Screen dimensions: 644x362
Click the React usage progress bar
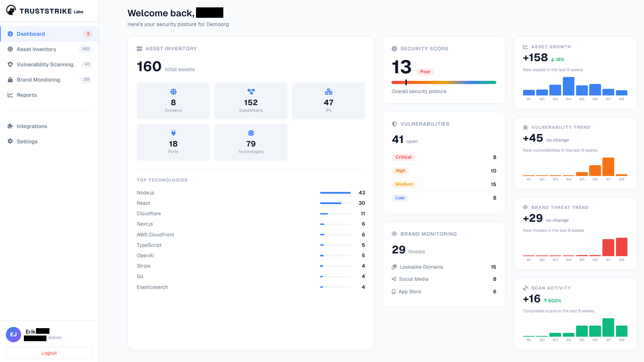tap(335, 203)
